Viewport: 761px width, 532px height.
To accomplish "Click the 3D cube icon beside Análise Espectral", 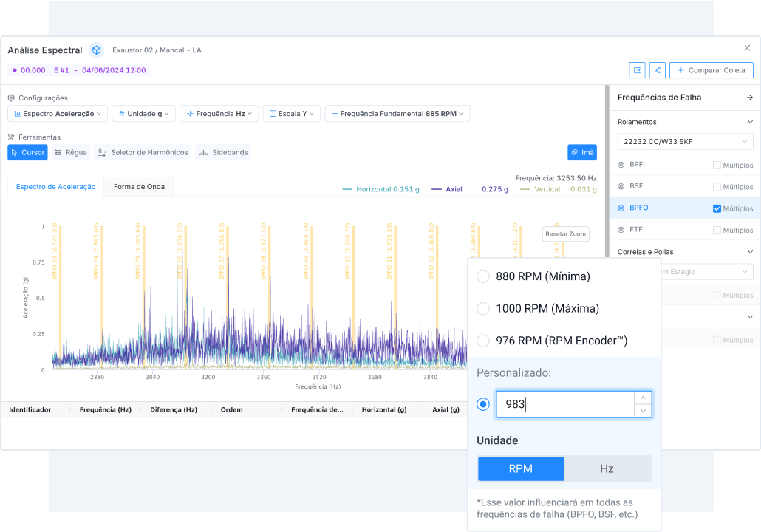I will click(x=97, y=50).
